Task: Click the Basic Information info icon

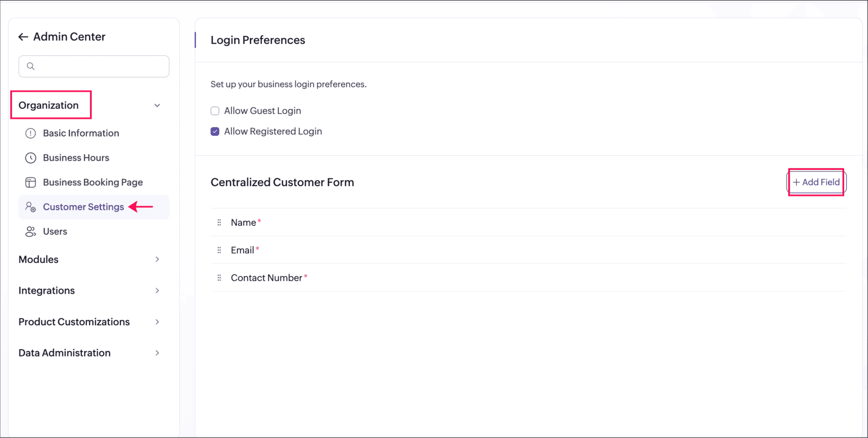Action: click(31, 134)
